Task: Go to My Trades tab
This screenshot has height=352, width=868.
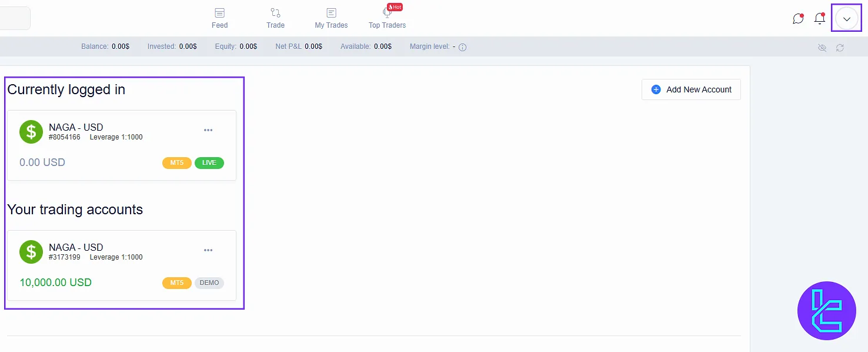Action: (331, 18)
